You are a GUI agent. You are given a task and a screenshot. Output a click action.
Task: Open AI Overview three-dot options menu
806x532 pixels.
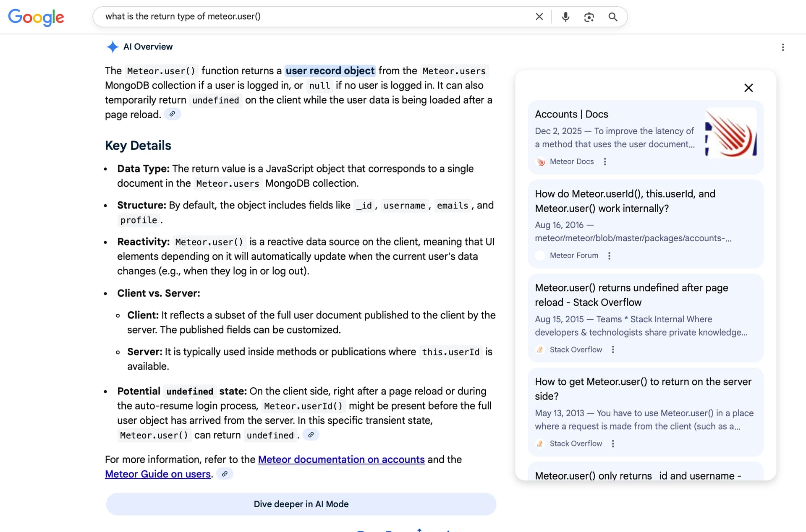point(782,47)
